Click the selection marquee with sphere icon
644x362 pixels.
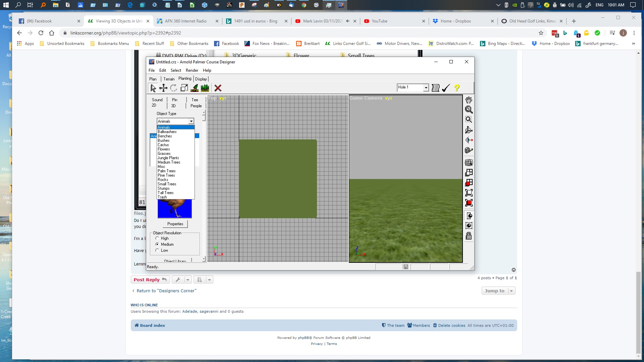pyautogui.click(x=469, y=216)
